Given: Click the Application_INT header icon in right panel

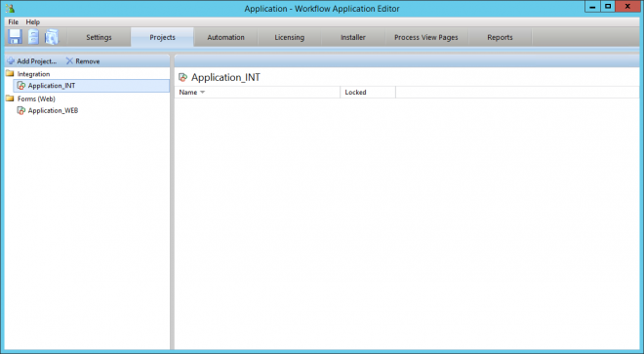Looking at the screenshot, I should click(x=183, y=77).
